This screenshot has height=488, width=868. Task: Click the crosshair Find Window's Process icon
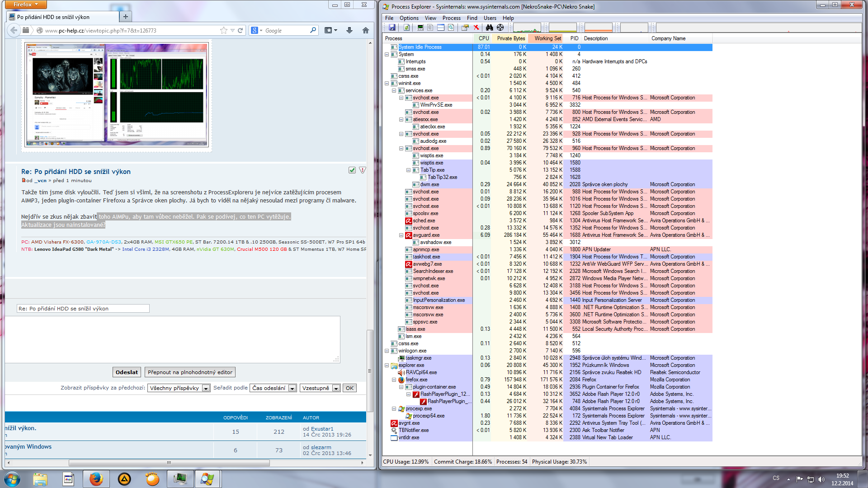click(x=500, y=28)
